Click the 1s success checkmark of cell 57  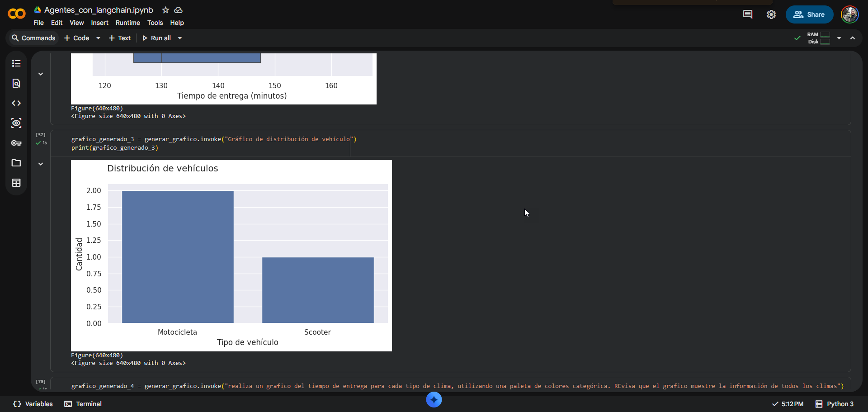tap(41, 143)
